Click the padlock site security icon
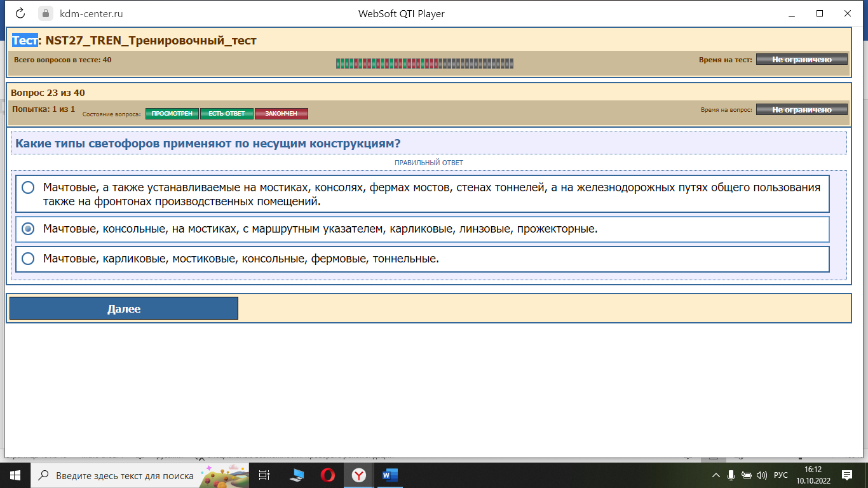Screen dimensions: 868x488 click(45, 13)
